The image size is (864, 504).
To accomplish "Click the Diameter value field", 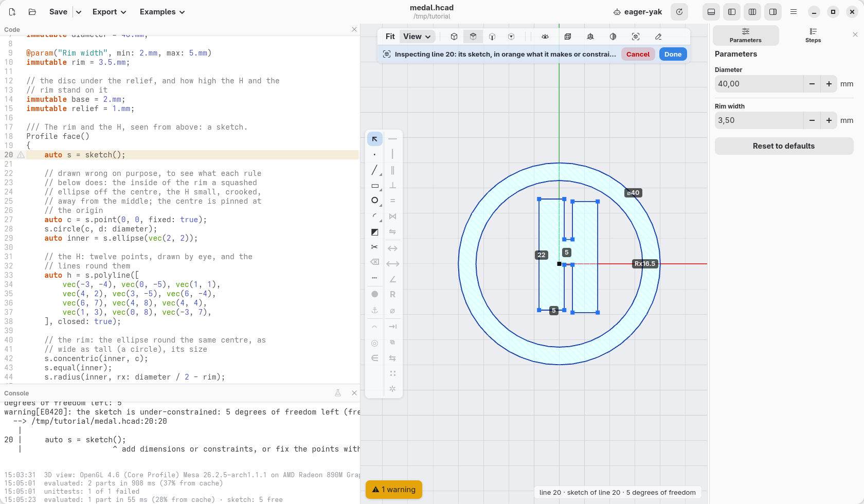I will click(x=759, y=84).
